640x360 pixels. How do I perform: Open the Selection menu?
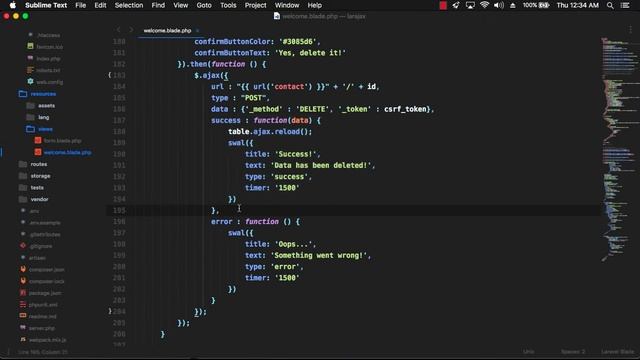point(129,5)
